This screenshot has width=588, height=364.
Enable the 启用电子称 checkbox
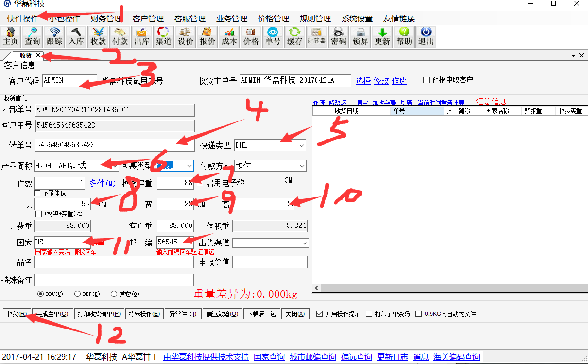pos(200,183)
